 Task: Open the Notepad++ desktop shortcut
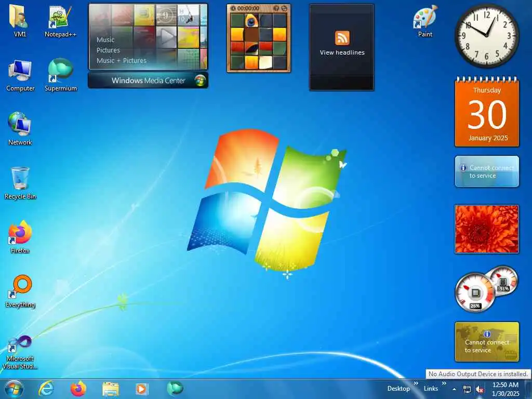[x=60, y=20]
